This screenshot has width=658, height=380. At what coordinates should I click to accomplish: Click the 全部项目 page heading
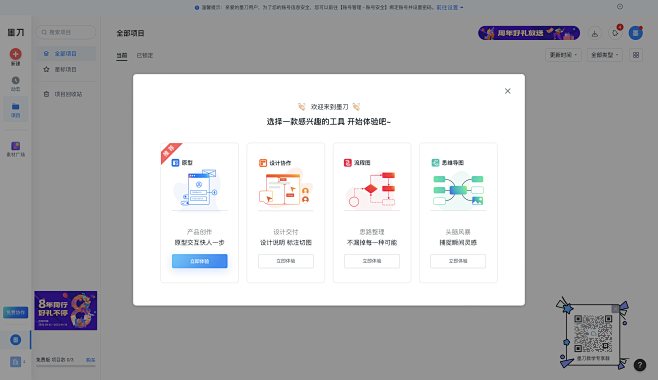pyautogui.click(x=130, y=33)
